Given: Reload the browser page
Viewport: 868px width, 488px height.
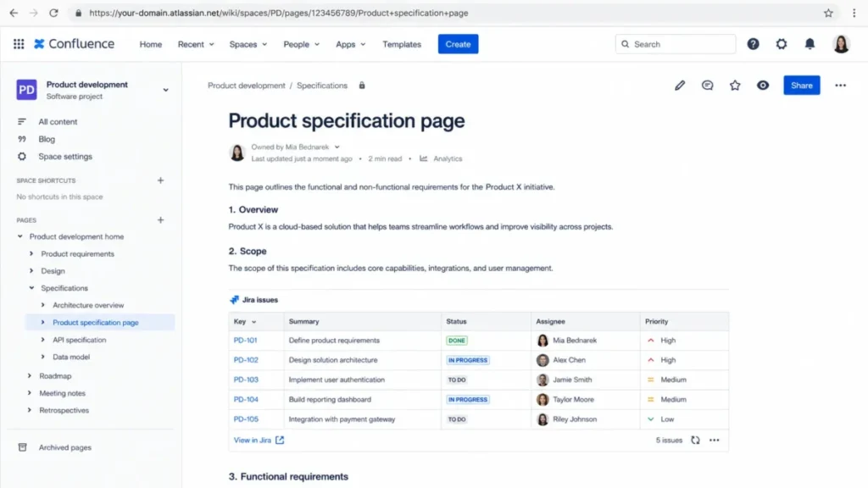Looking at the screenshot, I should tap(53, 13).
